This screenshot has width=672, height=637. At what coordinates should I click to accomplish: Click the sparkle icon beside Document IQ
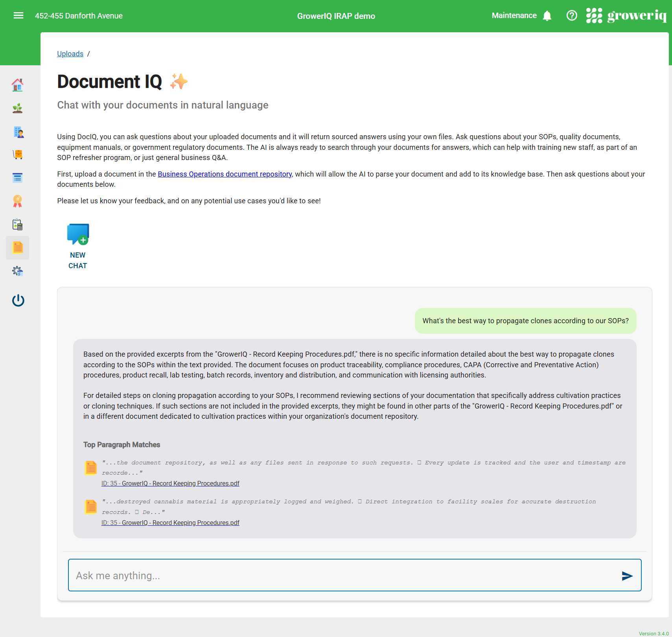pos(179,81)
